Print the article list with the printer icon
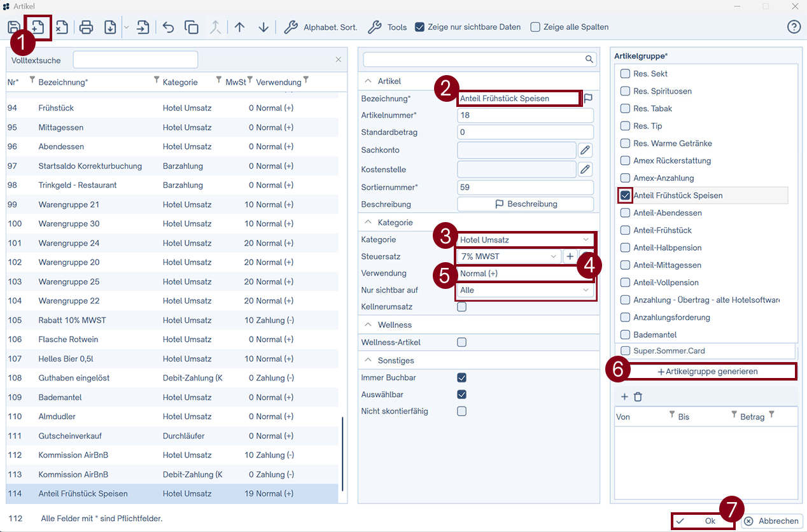The width and height of the screenshot is (807, 532). 87,27
